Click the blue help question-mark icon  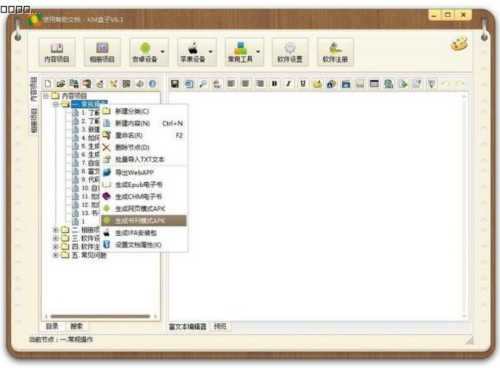[x=153, y=84]
